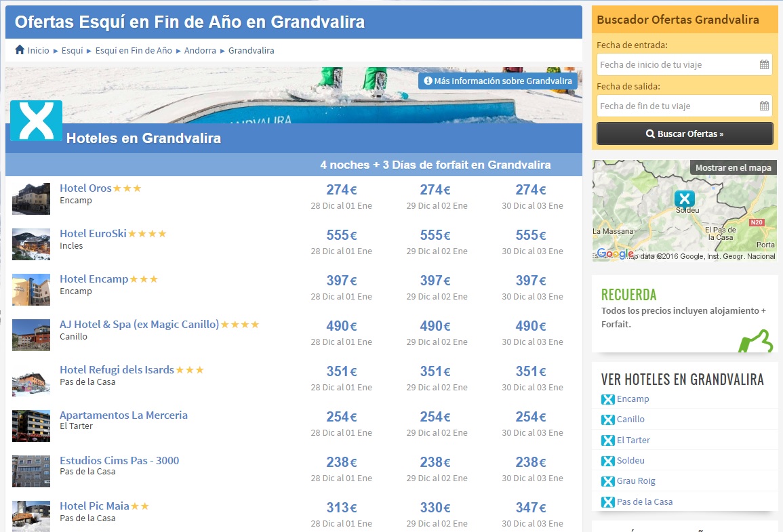Open Apartamentos La Merceria link
Image resolution: width=783 pixels, height=532 pixels.
[124, 415]
